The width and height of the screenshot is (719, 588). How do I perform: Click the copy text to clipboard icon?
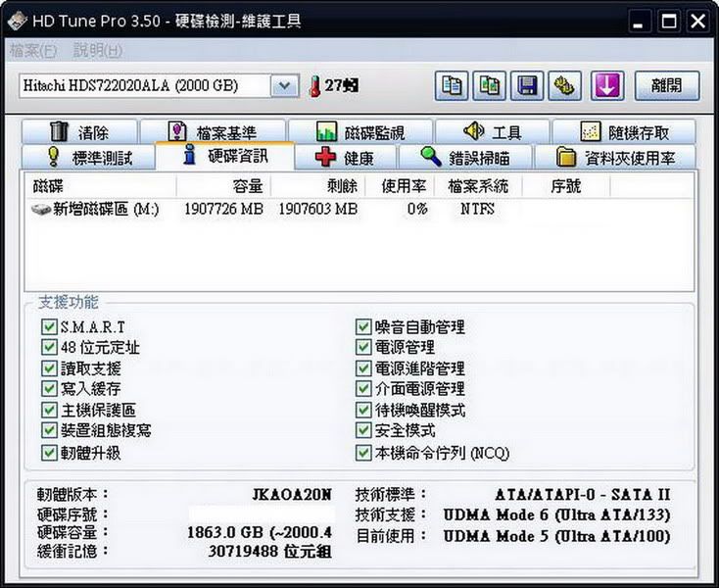coord(452,85)
